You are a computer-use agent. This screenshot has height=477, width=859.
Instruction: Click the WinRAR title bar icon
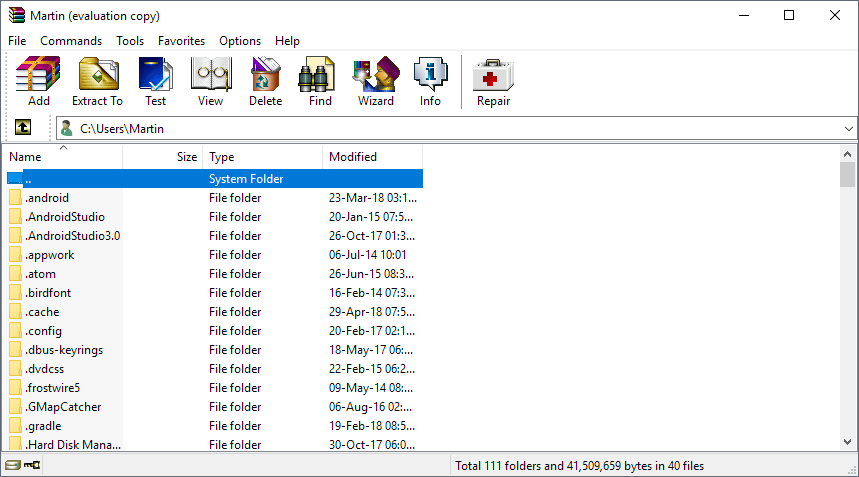17,15
